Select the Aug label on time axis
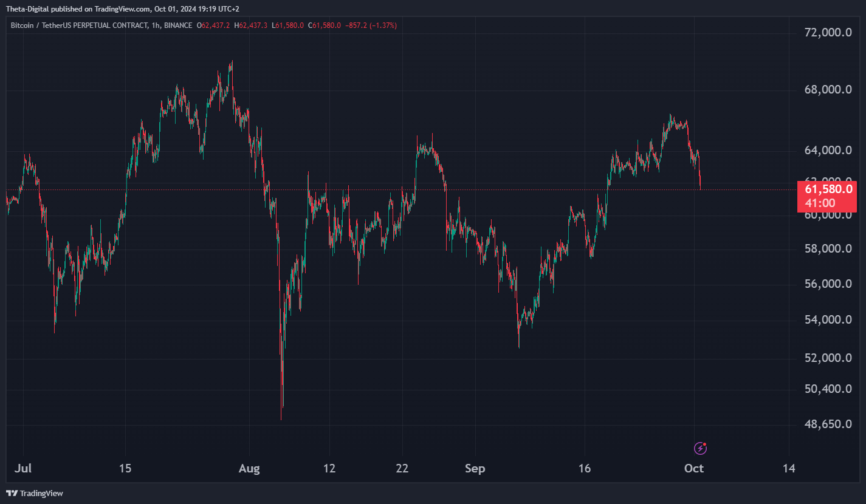The width and height of the screenshot is (866, 504). tap(249, 469)
